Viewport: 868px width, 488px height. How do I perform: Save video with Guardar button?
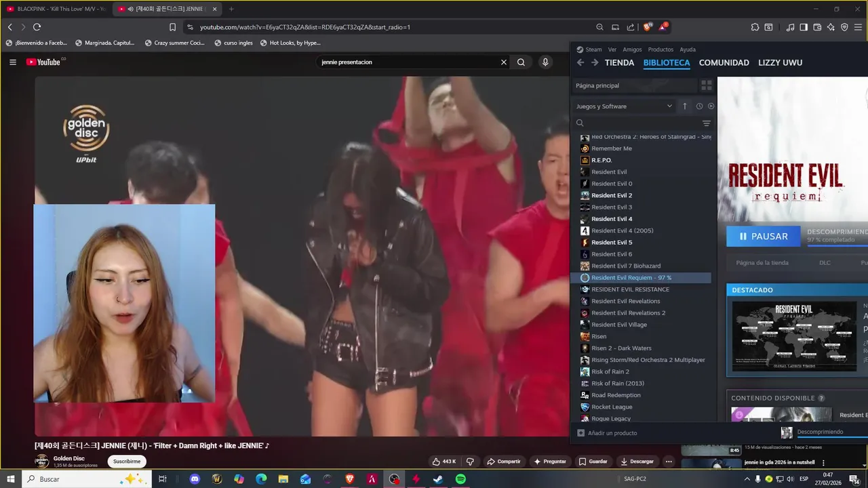pos(593,462)
